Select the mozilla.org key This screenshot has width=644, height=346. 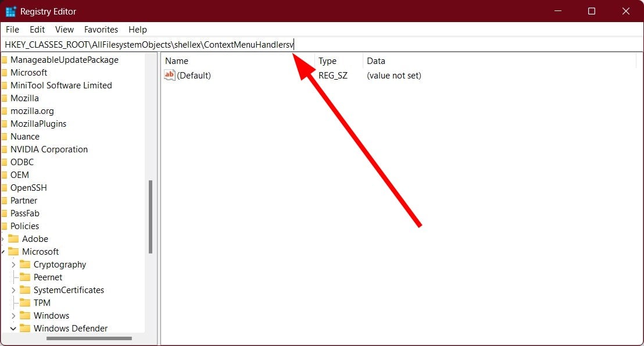click(32, 111)
